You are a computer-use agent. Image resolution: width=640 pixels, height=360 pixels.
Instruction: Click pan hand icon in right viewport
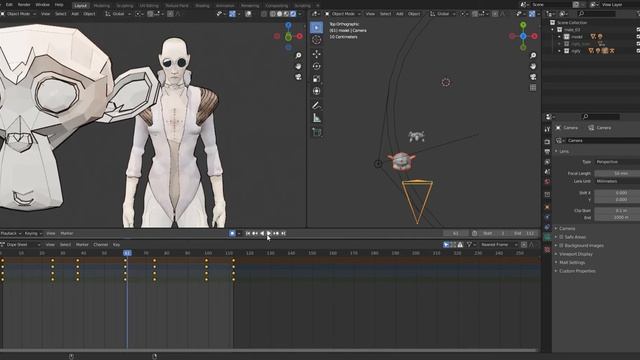533,66
